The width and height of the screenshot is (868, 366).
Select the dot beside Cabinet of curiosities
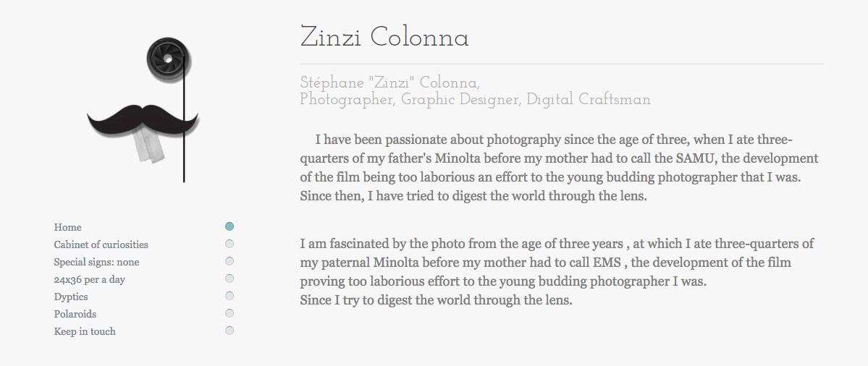coord(229,244)
